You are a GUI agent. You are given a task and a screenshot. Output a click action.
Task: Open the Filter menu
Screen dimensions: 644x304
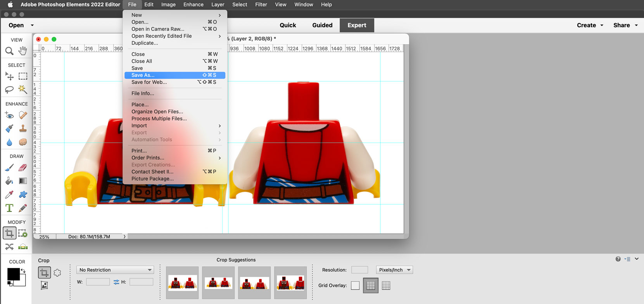(x=261, y=5)
